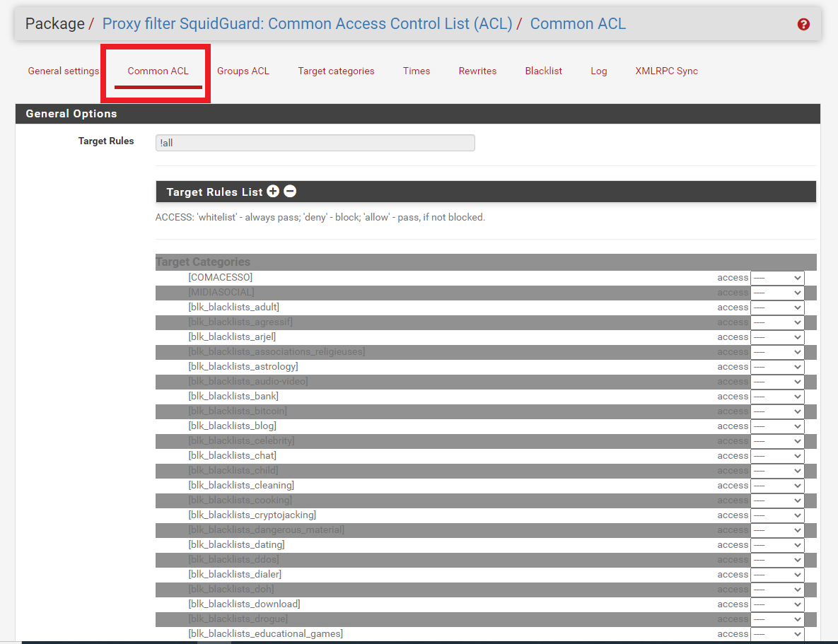Click the [blk_blacklists_blog] category name
This screenshot has width=838, height=644.
click(233, 426)
